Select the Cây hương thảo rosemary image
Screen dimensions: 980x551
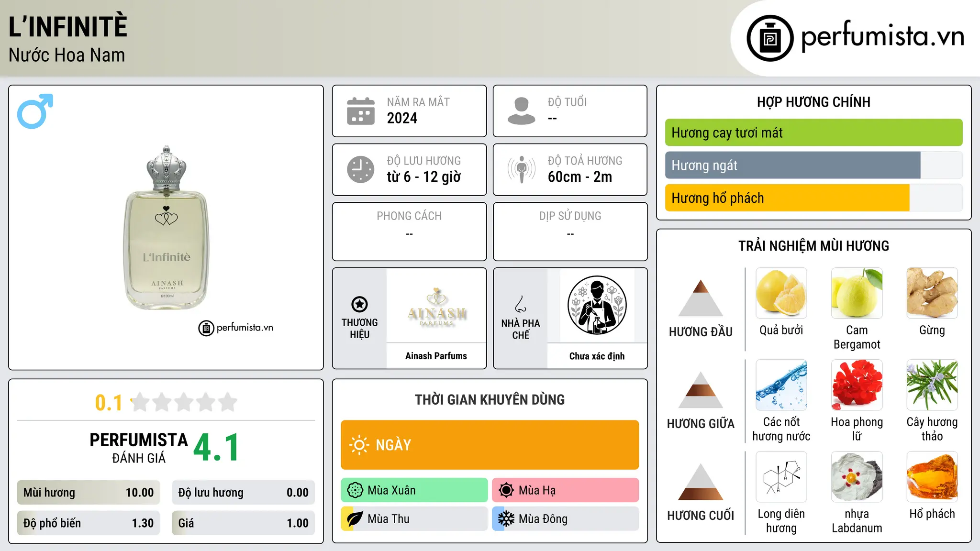pyautogui.click(x=932, y=385)
